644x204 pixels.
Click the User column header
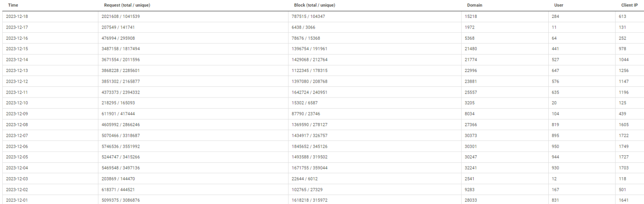tap(559, 5)
